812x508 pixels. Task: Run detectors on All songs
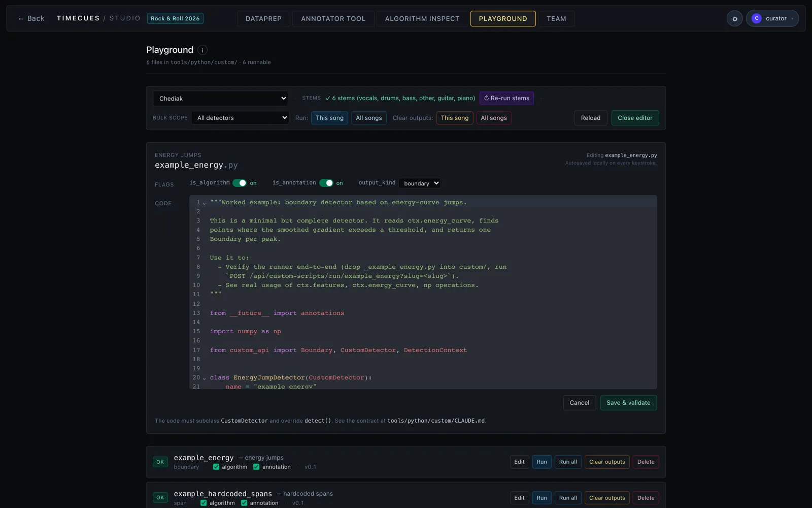click(369, 118)
